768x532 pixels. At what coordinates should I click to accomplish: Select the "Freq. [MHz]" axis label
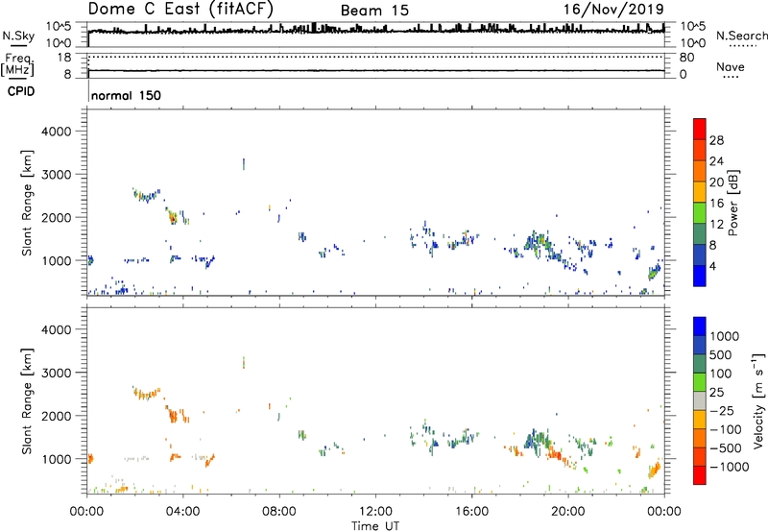[x=18, y=64]
